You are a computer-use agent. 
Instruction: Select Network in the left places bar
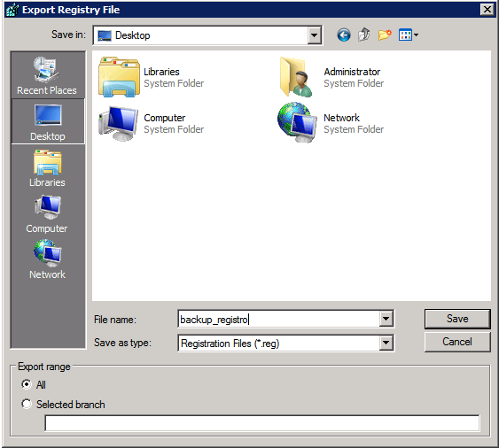click(47, 260)
